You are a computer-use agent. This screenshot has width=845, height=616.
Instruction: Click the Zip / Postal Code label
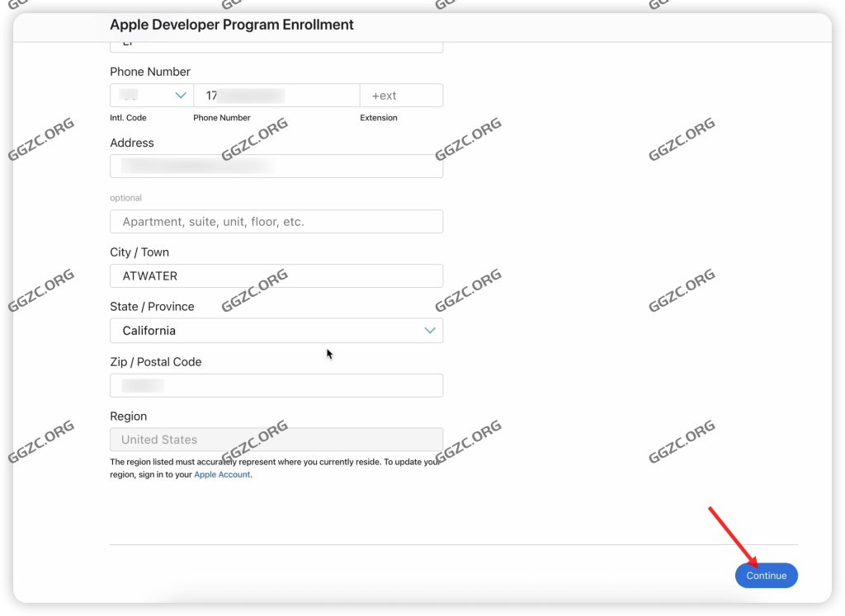[156, 361]
